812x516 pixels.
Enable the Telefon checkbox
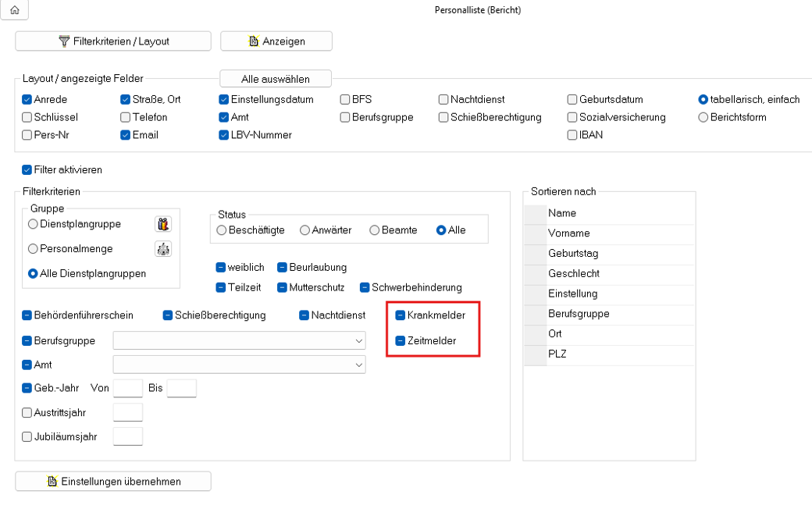click(x=126, y=117)
